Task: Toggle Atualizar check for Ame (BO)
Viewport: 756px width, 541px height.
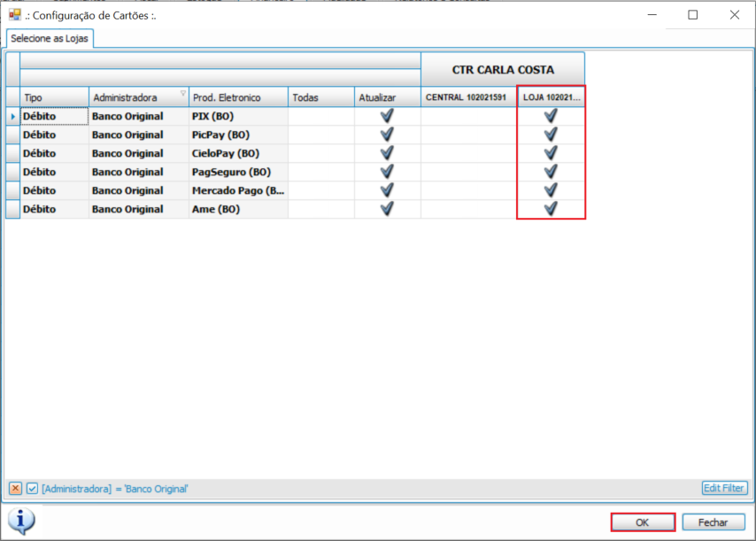Action: click(x=387, y=209)
